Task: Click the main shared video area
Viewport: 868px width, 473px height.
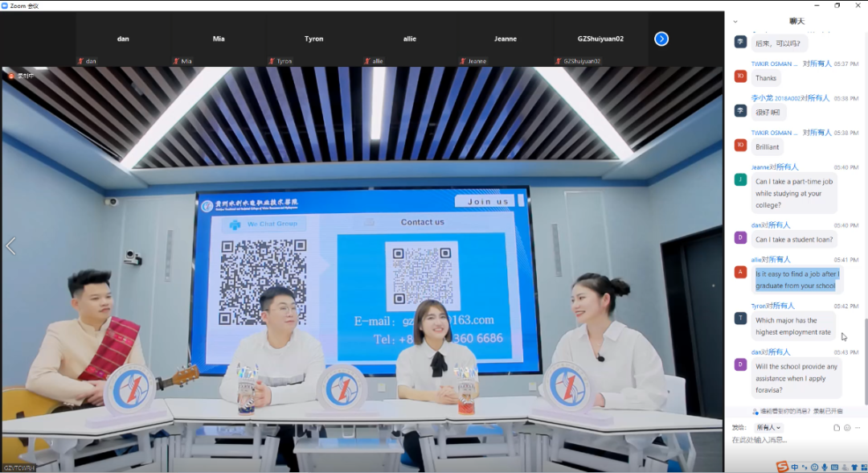Action: pyautogui.click(x=362, y=269)
